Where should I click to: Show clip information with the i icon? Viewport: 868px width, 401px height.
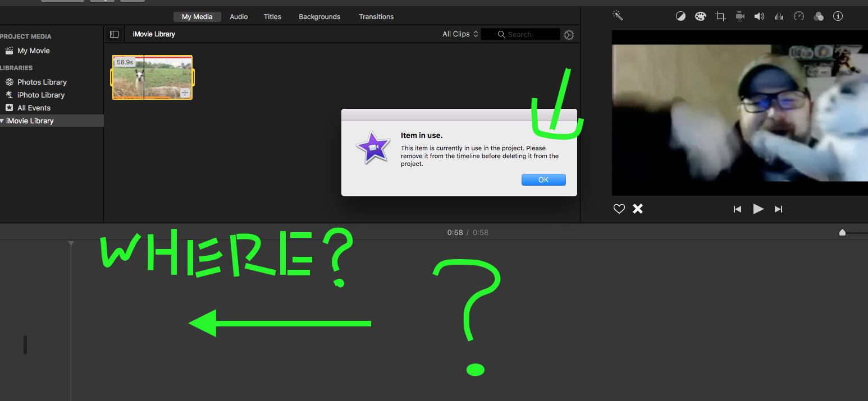[838, 16]
